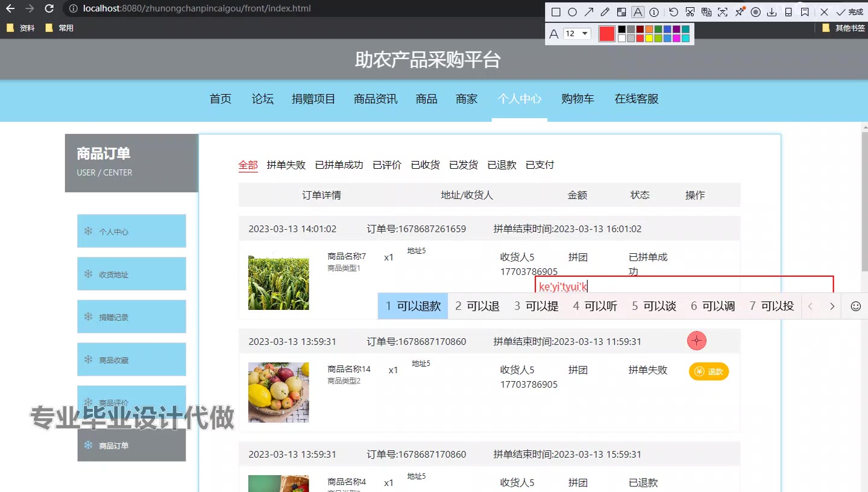Select the rectangle annotation tool

[x=556, y=12]
